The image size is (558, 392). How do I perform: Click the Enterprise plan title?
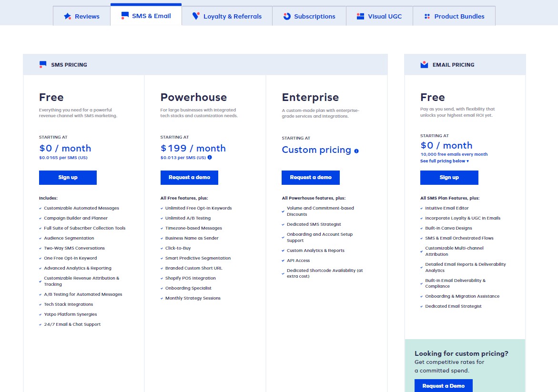tap(310, 97)
